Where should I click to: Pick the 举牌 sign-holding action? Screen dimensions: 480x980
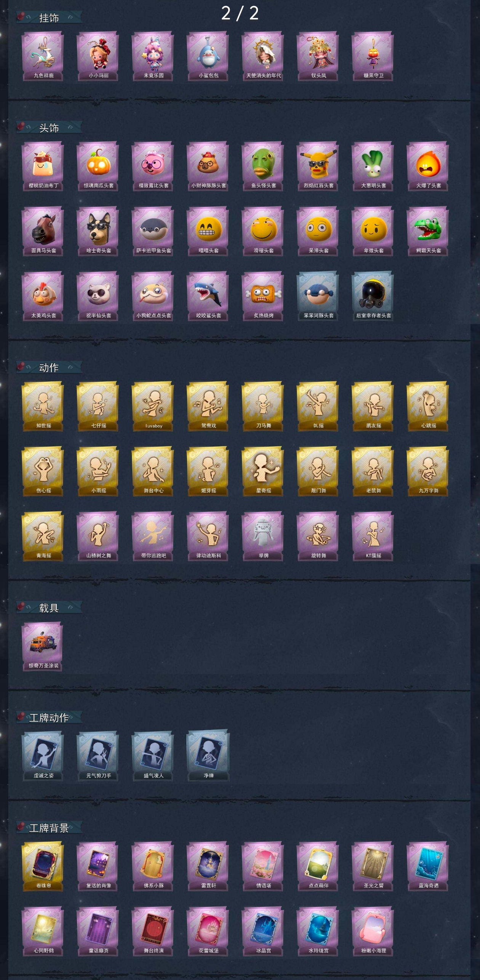tap(263, 536)
